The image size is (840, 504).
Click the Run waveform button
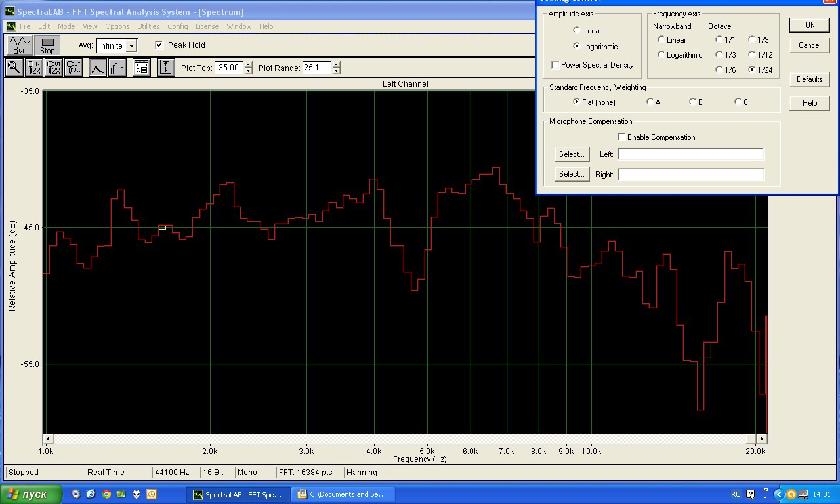click(20, 45)
